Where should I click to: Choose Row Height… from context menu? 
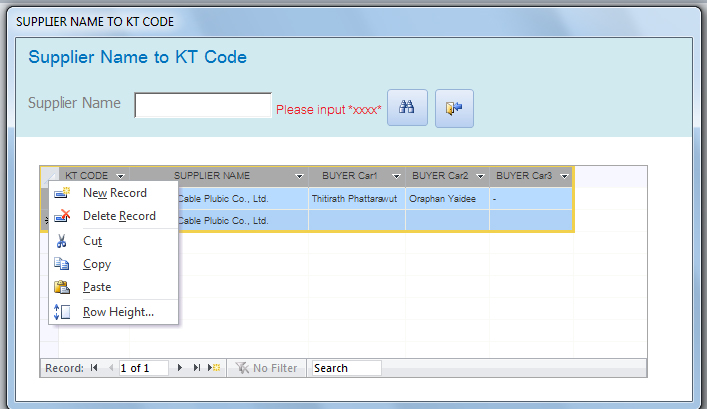[x=118, y=312]
